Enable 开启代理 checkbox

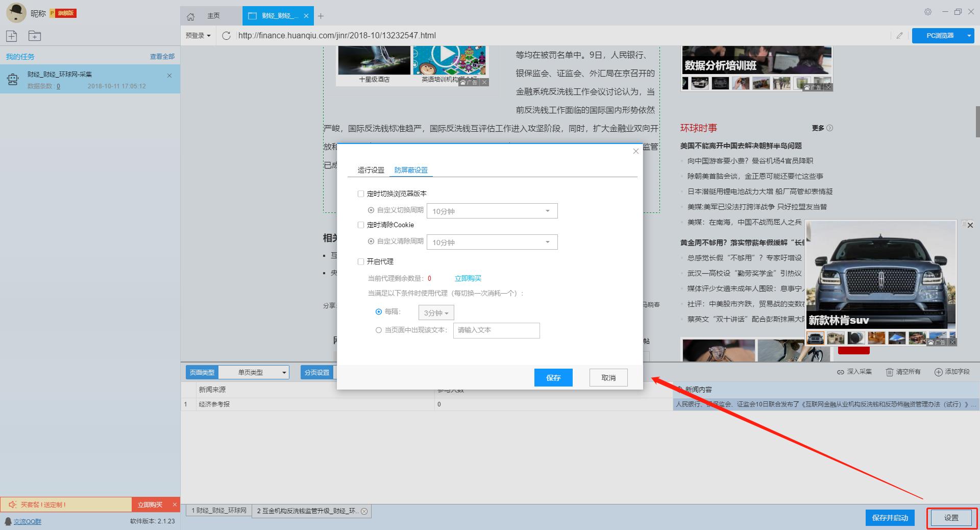361,261
